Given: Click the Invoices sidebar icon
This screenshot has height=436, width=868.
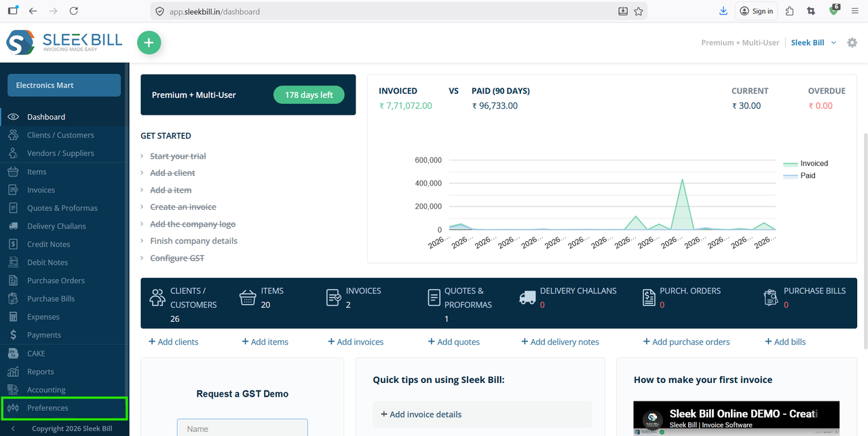Looking at the screenshot, I should click(13, 190).
